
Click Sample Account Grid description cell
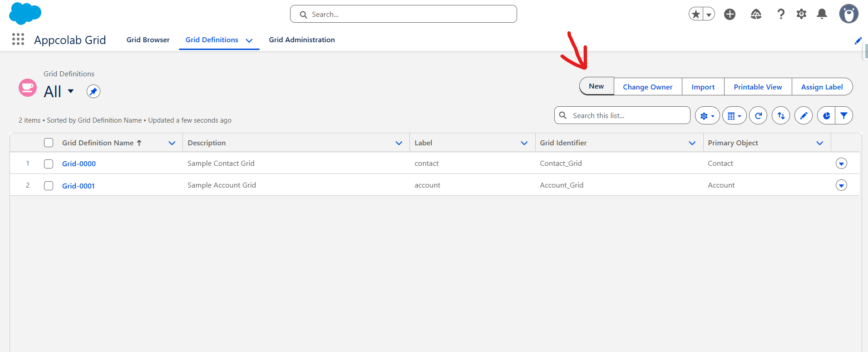tap(222, 185)
